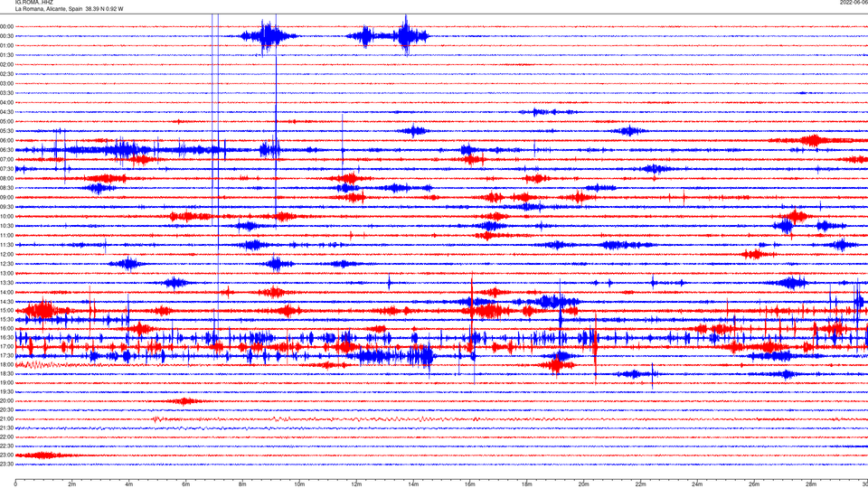The height and width of the screenshot is (488, 868).
Task: Select the 09:30 trace time label
Action: click(x=6, y=206)
